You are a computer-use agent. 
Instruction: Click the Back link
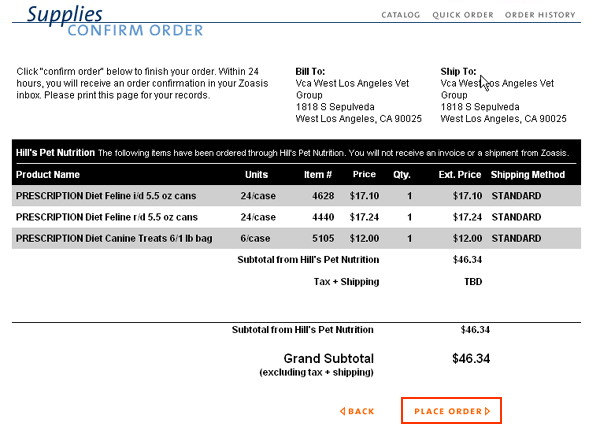coord(357,411)
